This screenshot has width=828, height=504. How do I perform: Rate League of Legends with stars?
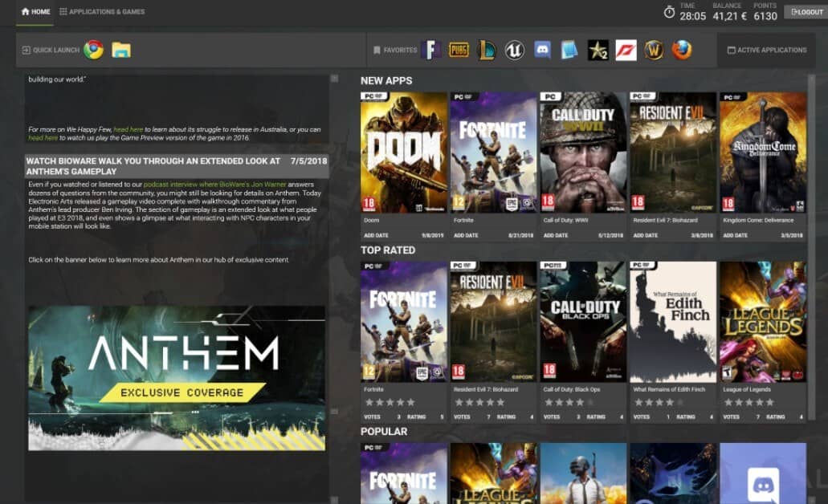pyautogui.click(x=748, y=402)
